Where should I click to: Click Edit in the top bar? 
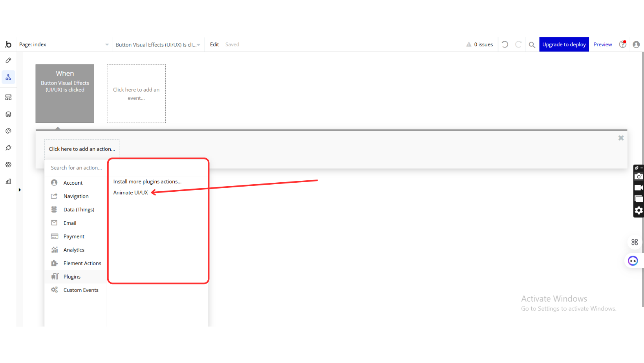tap(214, 44)
